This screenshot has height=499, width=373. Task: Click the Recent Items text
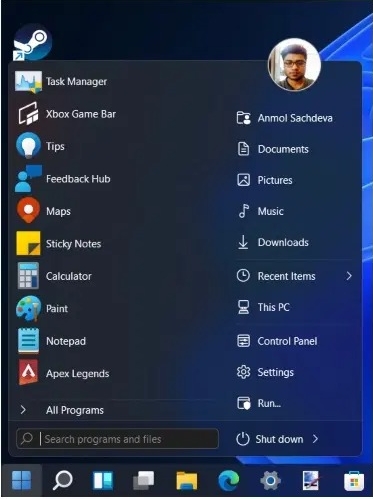point(286,276)
